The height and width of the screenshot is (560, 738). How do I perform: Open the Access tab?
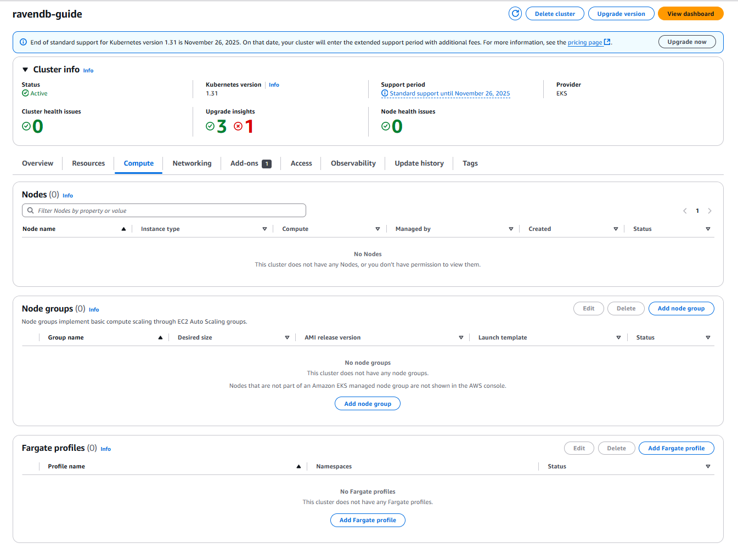tap(301, 163)
